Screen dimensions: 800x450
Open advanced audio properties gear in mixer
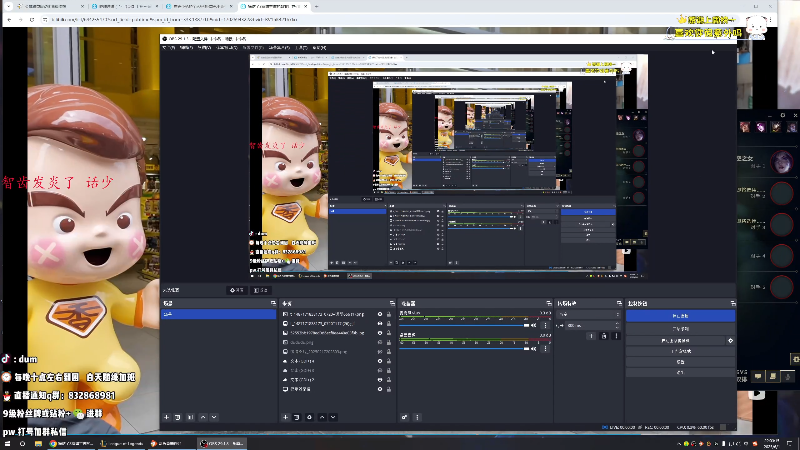coord(404,417)
